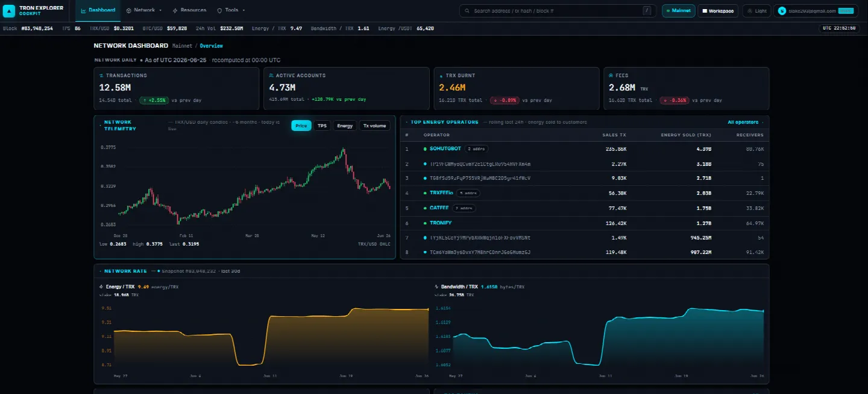Toggle the Light theme button
Screen dimensions: 868x394
pyautogui.click(x=757, y=11)
